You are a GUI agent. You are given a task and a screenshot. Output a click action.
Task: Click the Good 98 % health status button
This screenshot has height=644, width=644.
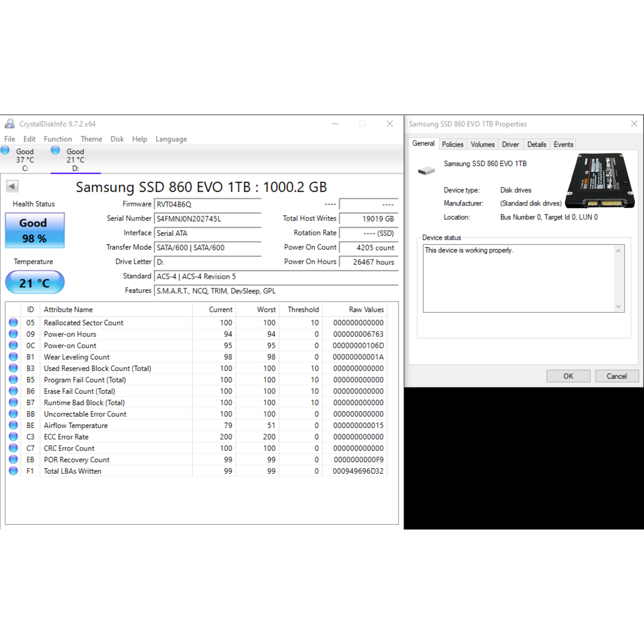coord(35,231)
